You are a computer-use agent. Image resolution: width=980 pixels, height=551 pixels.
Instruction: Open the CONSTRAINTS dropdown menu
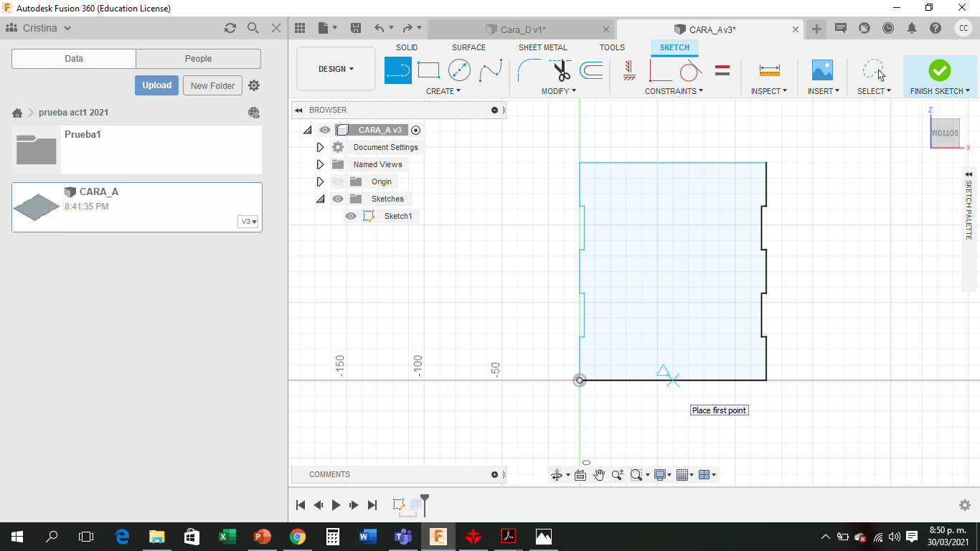(674, 91)
